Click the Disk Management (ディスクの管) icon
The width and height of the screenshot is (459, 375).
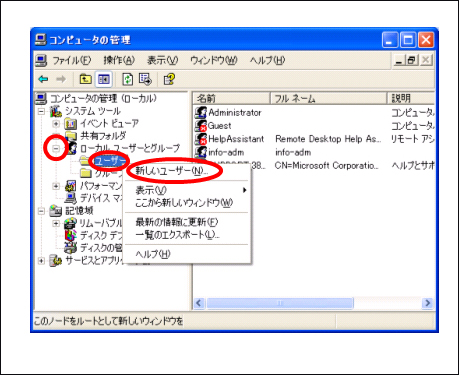pos(70,248)
